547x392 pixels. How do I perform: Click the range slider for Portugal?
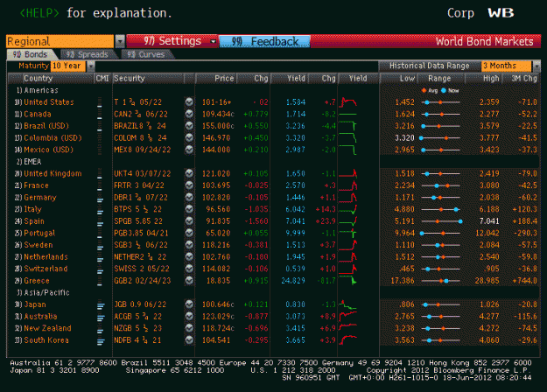[x=442, y=233]
